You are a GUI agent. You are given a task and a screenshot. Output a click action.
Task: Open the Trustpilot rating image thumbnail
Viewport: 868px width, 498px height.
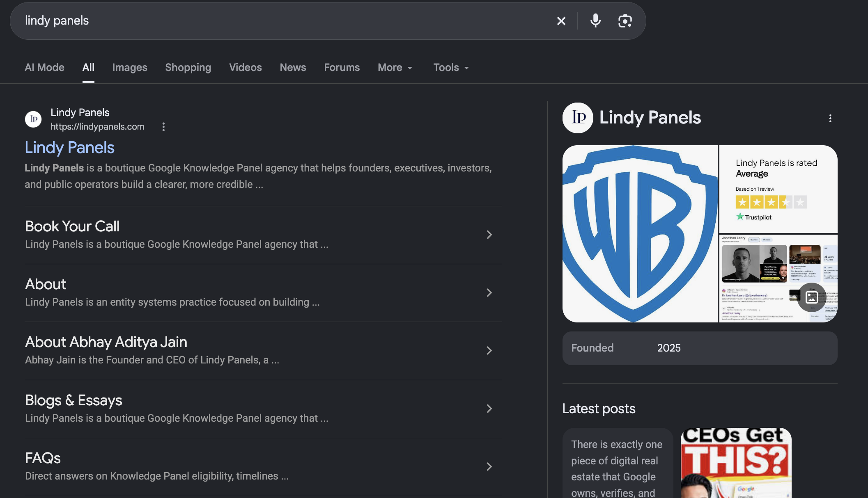tap(778, 189)
